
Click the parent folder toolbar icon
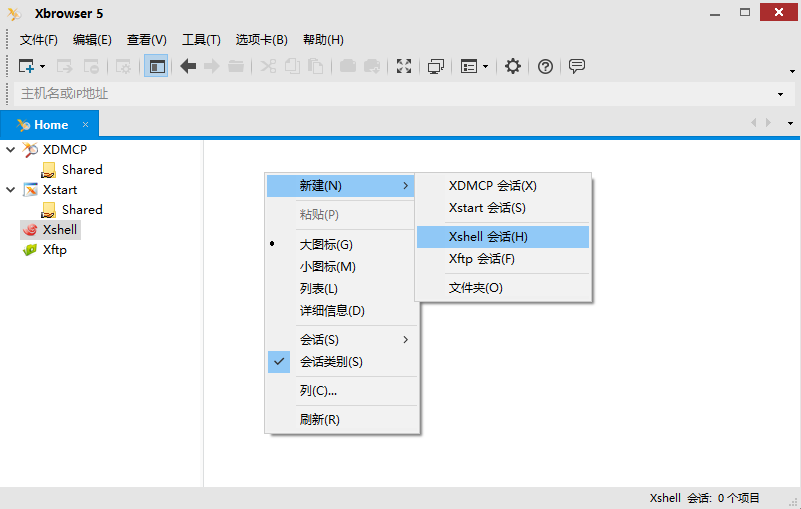(x=235, y=66)
